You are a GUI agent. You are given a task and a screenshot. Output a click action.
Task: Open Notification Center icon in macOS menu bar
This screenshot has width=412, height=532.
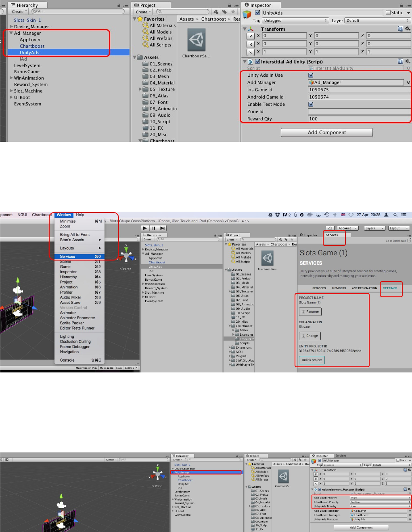click(404, 215)
